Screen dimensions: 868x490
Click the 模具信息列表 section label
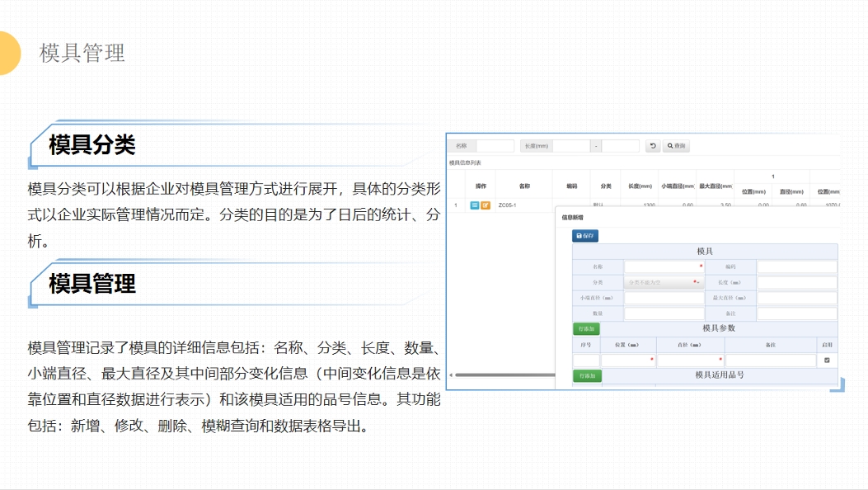tap(466, 162)
